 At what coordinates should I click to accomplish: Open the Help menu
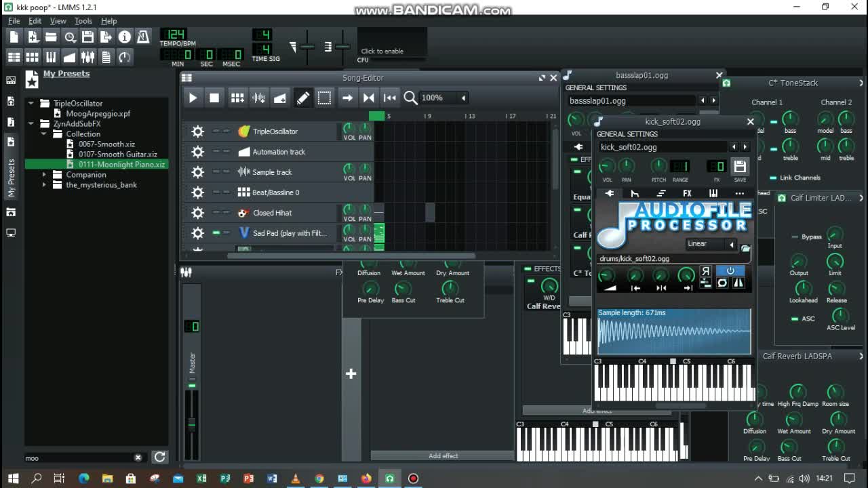(x=108, y=21)
